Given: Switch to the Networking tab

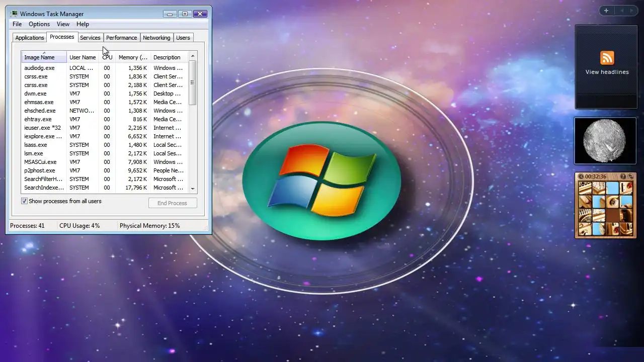Looking at the screenshot, I should [156, 38].
